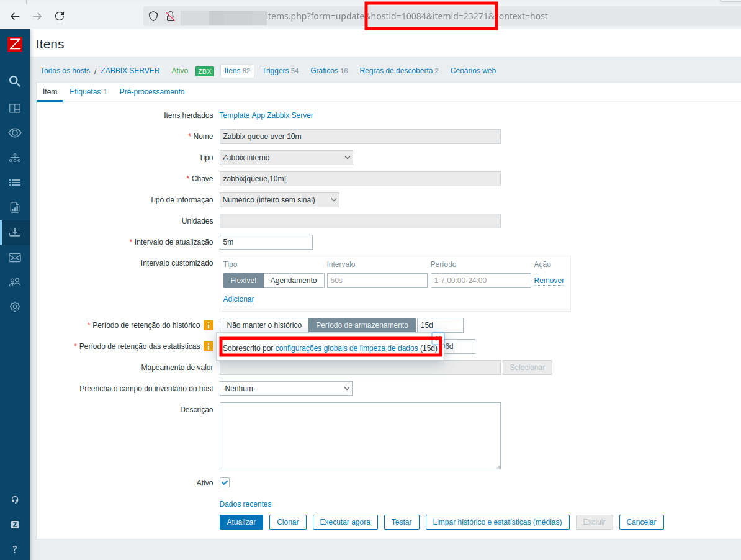Open the Dashboards grid icon
This screenshot has width=741, height=560.
coord(15,108)
